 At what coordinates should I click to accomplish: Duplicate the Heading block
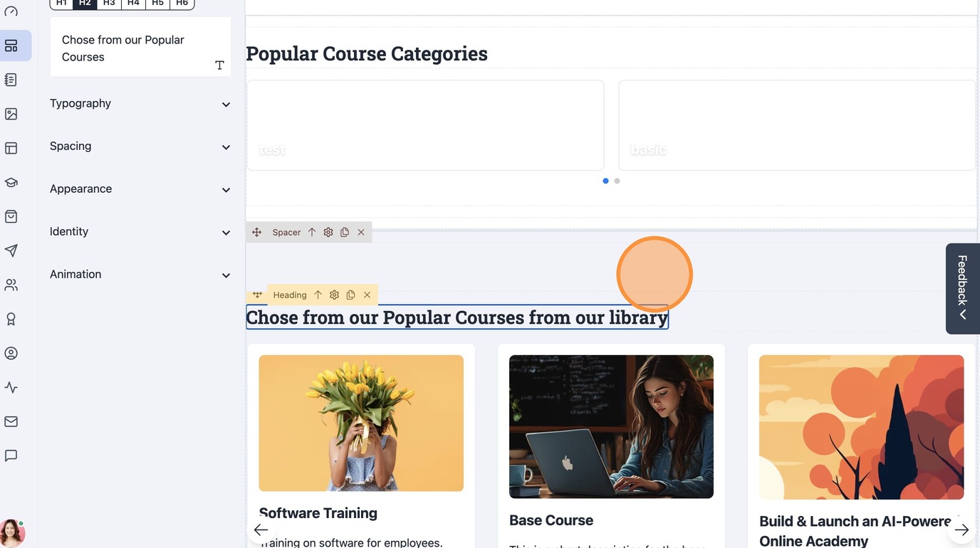[350, 295]
